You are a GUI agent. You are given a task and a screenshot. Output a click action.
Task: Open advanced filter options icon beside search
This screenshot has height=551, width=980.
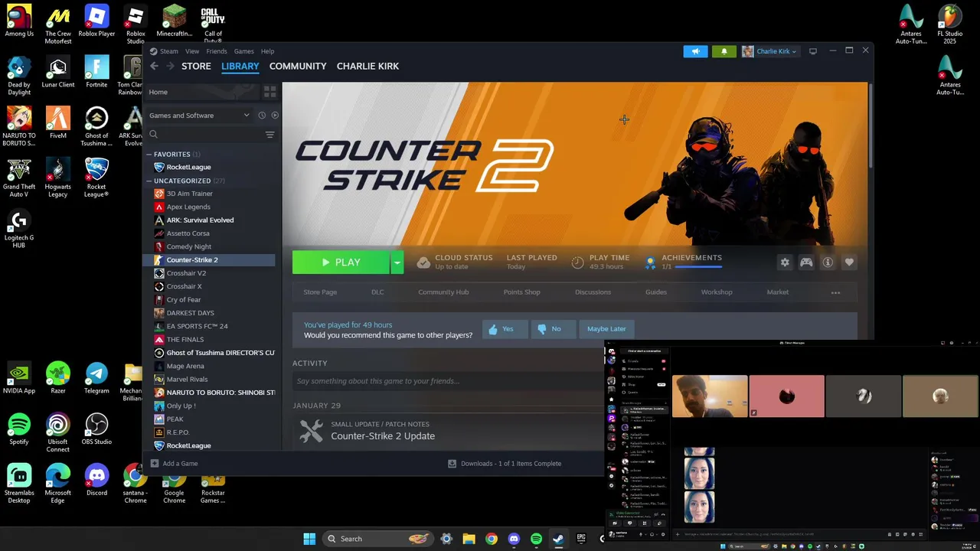pos(269,135)
